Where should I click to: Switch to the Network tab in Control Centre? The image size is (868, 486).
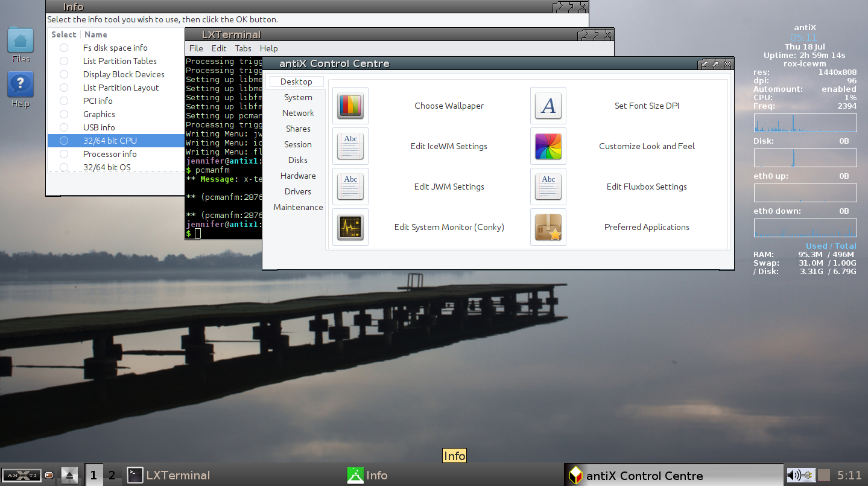pos(298,113)
